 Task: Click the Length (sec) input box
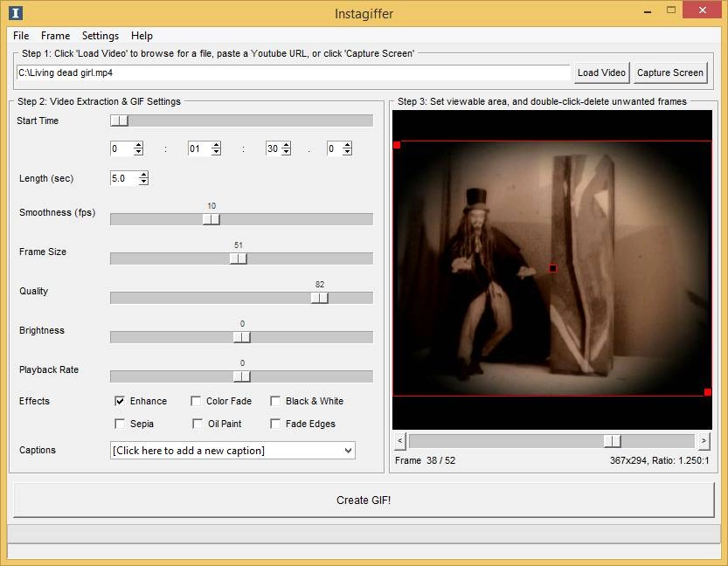tap(124, 178)
